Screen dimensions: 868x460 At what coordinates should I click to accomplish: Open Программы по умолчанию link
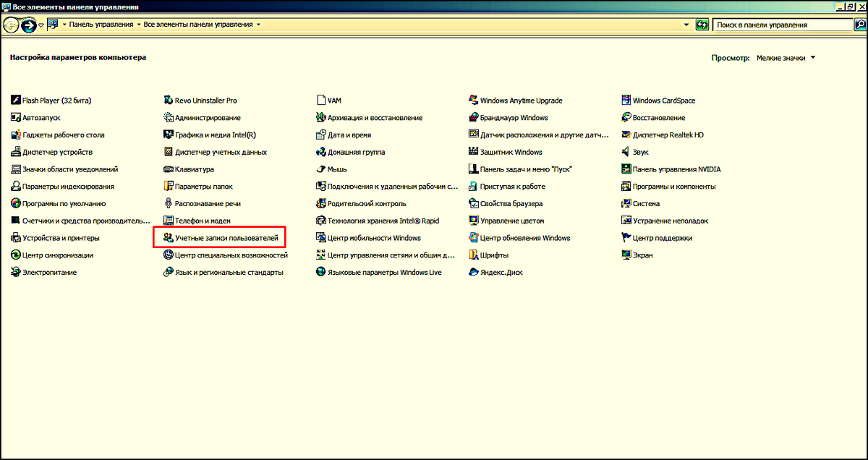[64, 204]
